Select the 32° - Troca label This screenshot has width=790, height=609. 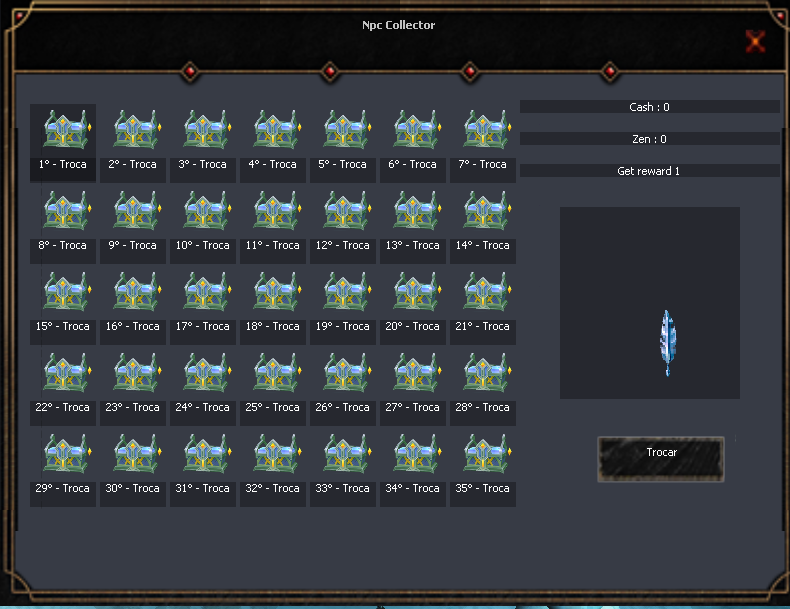pyautogui.click(x=273, y=488)
